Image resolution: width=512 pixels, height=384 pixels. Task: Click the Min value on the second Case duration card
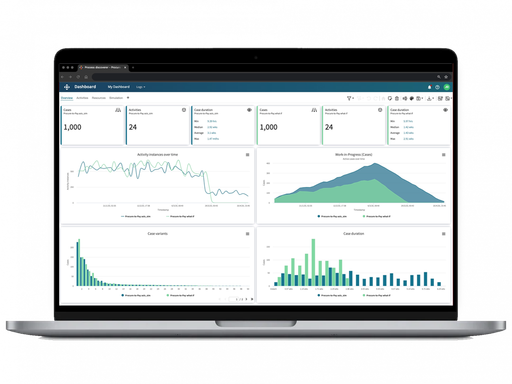click(x=408, y=121)
